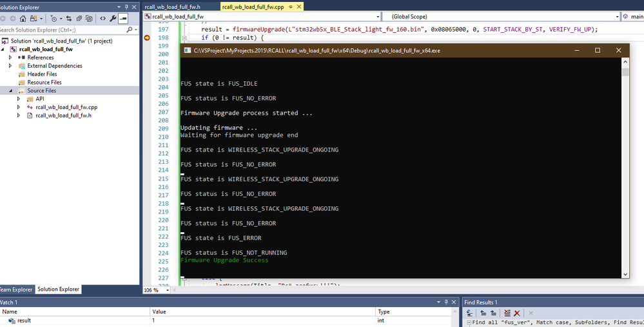Click the Forward arrow in Solution Explorer toolbar
644x327 pixels.
[x=13, y=19]
